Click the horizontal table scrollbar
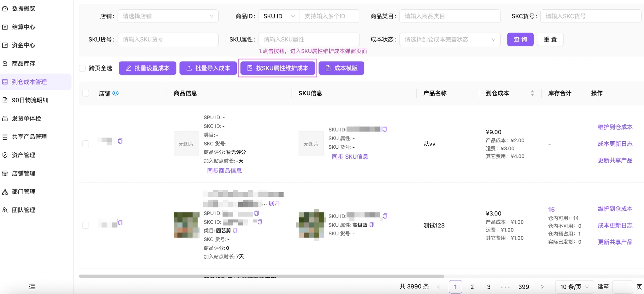Image resolution: width=644 pixels, height=294 pixels. click(x=262, y=276)
